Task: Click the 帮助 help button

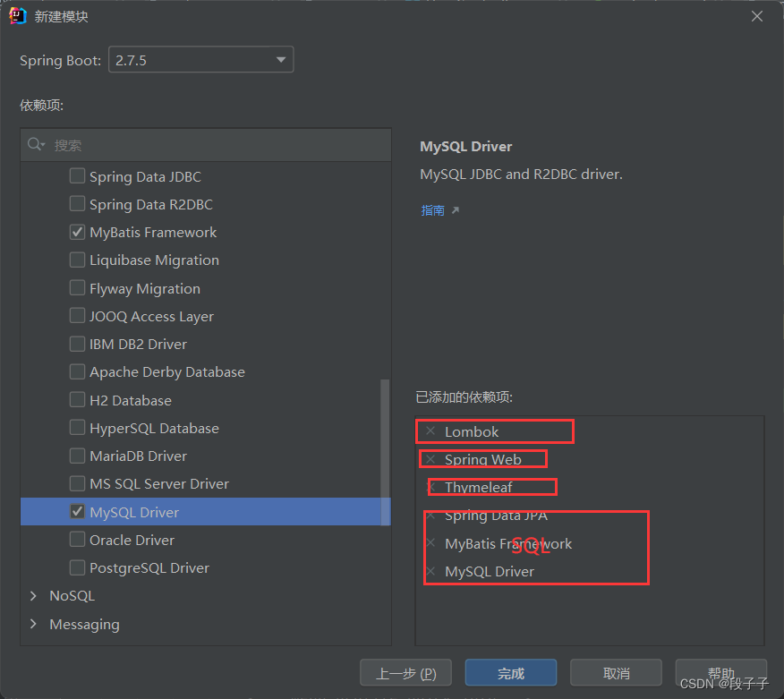Action: [721, 673]
